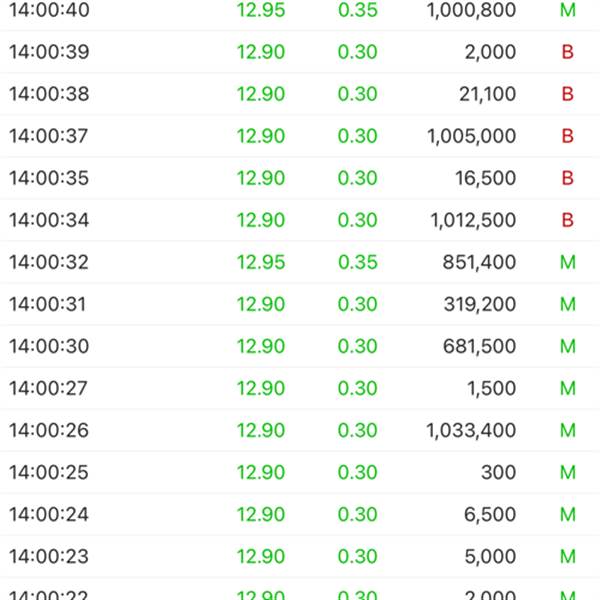This screenshot has width=600, height=600.
Task: Click the B marker at 14:00:35
Action: (567, 178)
